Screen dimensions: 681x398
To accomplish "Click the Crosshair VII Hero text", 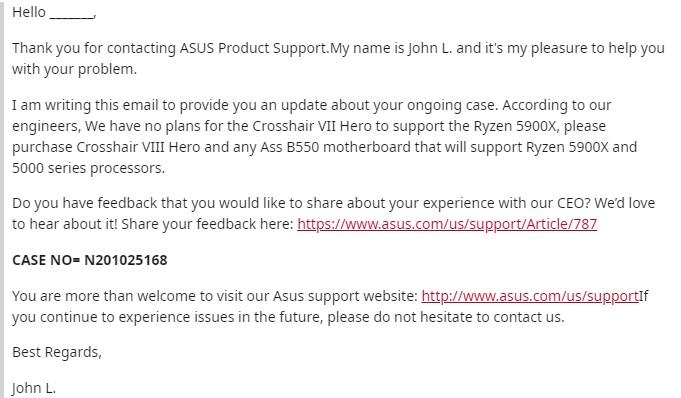I will coord(312,126).
